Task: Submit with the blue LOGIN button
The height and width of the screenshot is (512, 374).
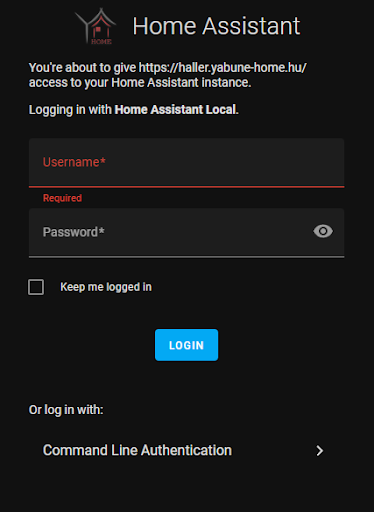Action: click(186, 345)
